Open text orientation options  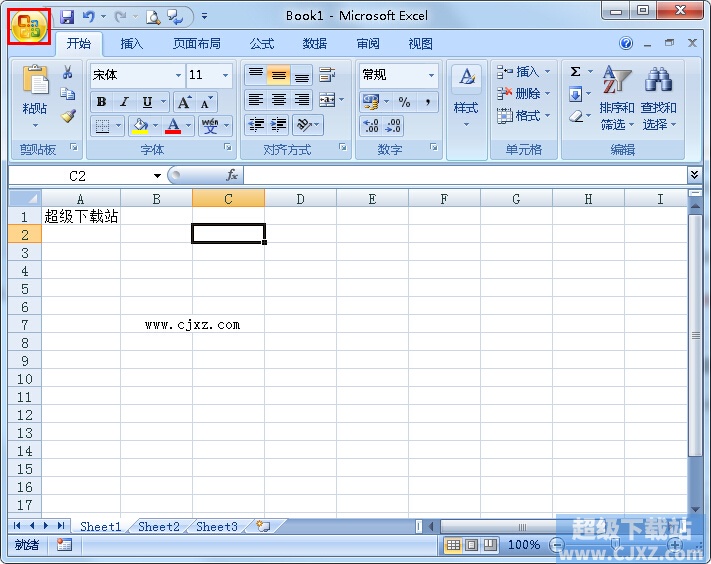(308, 124)
